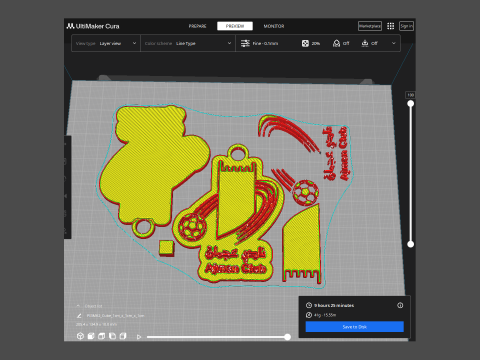Click the small cube model

(166, 248)
